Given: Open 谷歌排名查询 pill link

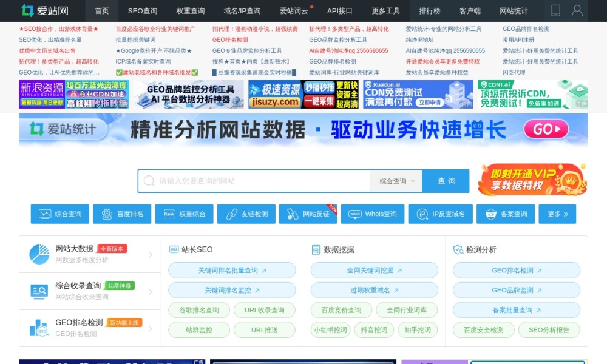Looking at the screenshot, I should [x=199, y=310].
